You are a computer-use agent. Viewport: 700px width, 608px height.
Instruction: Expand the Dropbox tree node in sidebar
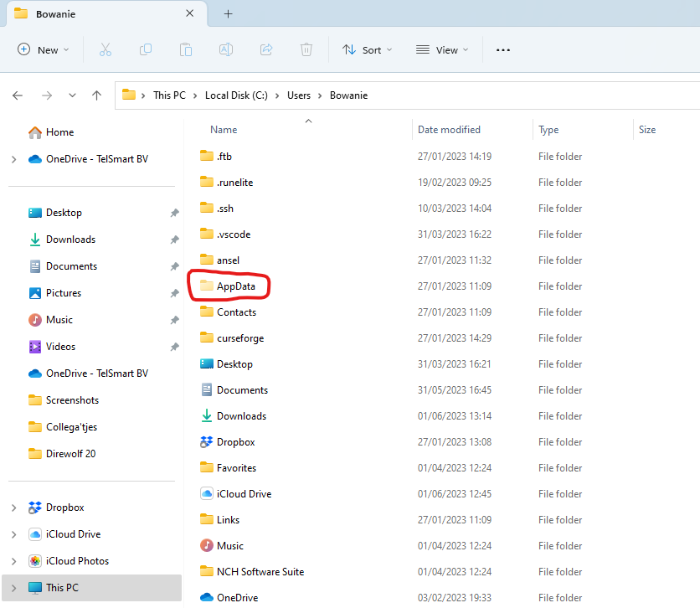click(x=13, y=508)
